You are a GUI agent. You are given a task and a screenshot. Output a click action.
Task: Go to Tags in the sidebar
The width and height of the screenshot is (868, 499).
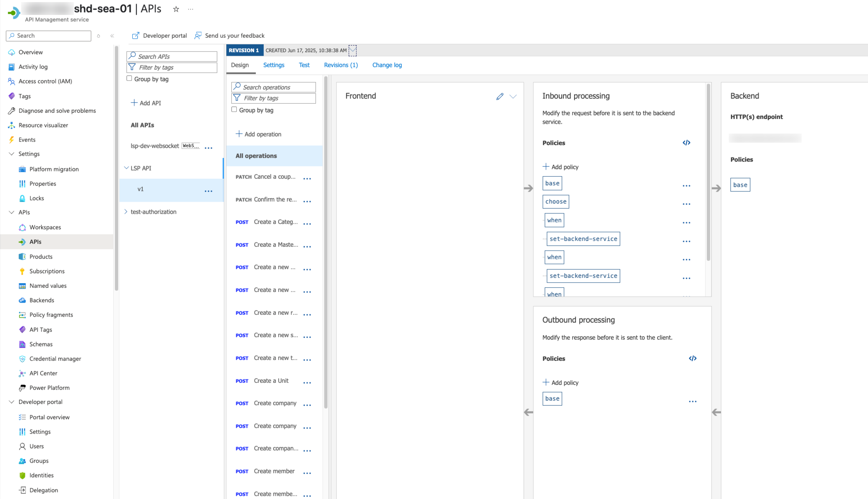(24, 96)
